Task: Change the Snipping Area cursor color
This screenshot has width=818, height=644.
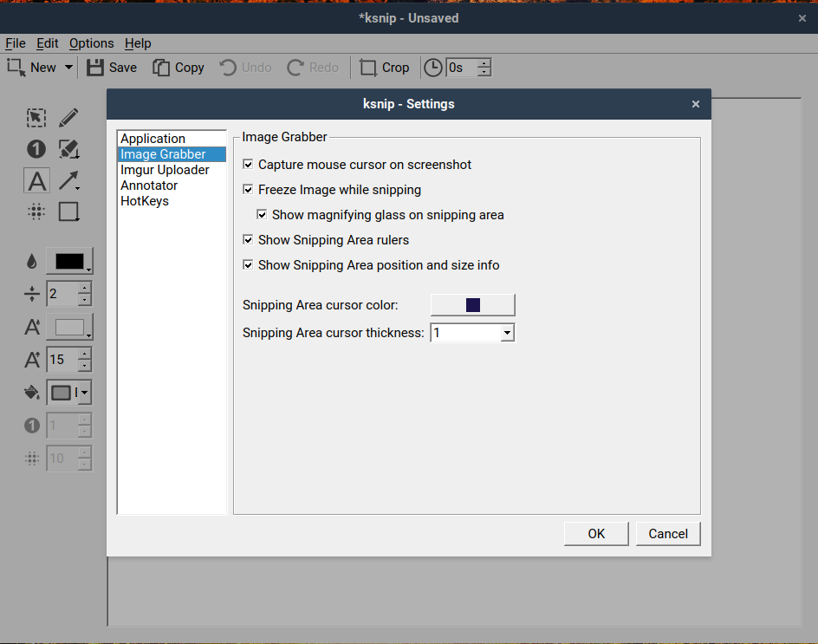Action: 472,305
